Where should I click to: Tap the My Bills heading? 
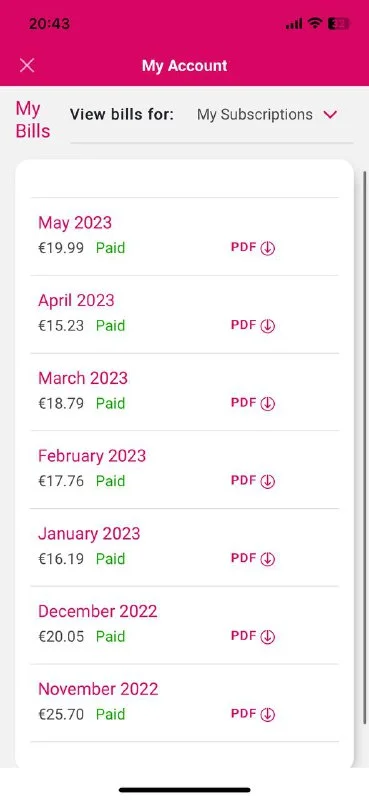33,120
